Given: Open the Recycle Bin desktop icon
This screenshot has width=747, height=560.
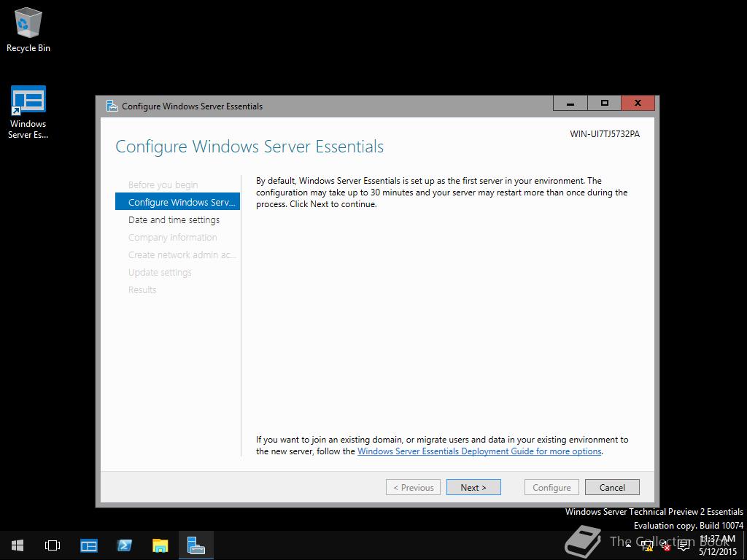Looking at the screenshot, I should (x=28, y=30).
